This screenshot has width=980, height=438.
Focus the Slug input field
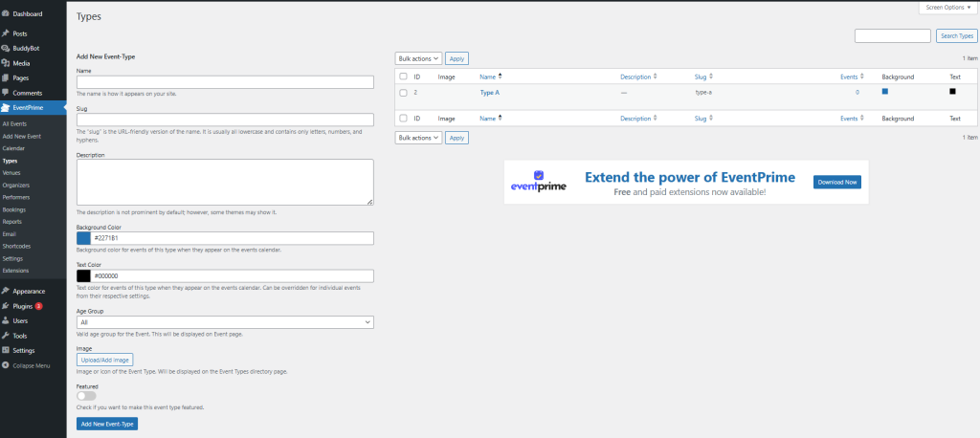click(x=225, y=120)
